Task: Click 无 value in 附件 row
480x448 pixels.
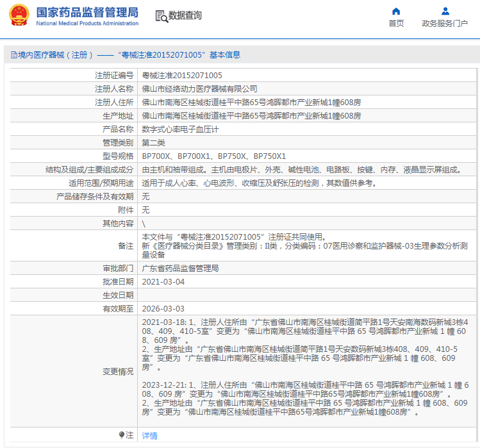Action: [x=145, y=210]
